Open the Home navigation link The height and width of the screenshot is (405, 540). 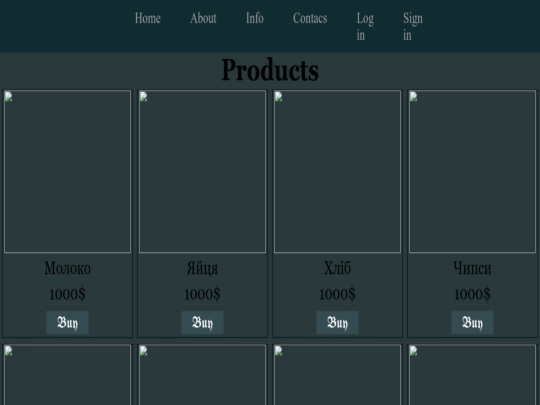click(x=148, y=18)
